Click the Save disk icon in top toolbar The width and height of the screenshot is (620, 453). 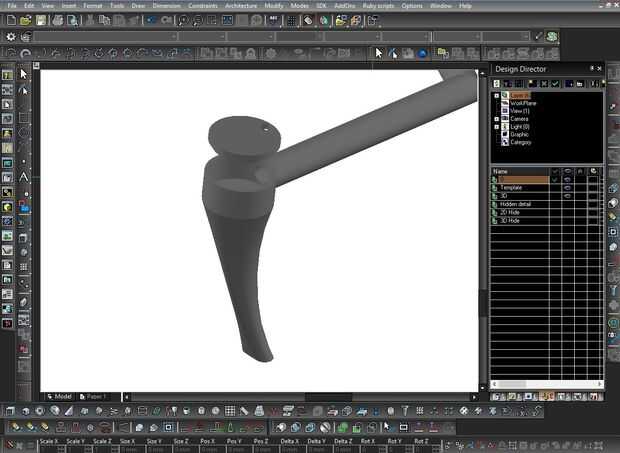coord(41,20)
